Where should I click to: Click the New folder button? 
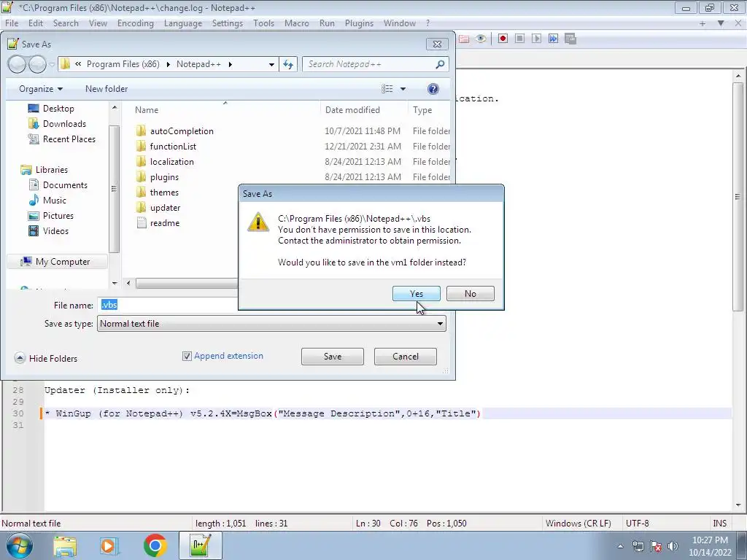click(107, 89)
